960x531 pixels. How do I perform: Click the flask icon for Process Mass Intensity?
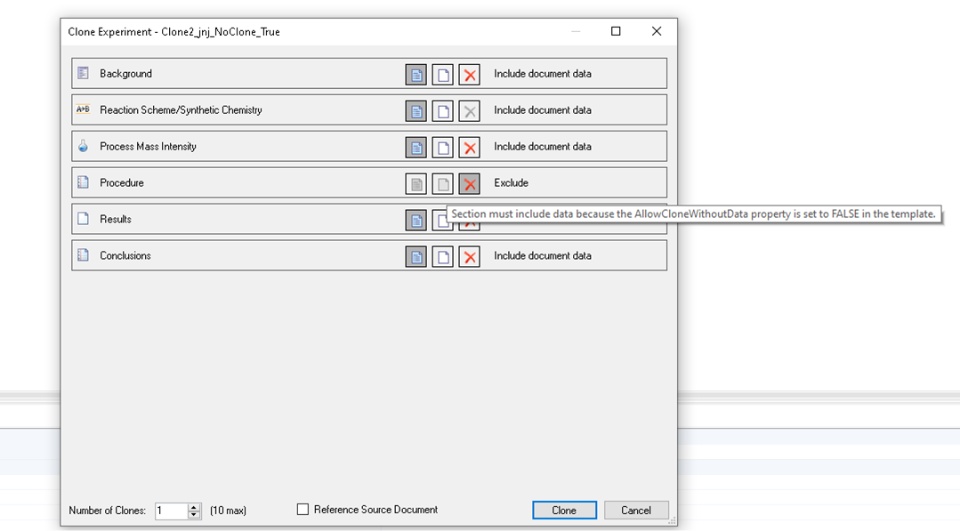(x=83, y=146)
